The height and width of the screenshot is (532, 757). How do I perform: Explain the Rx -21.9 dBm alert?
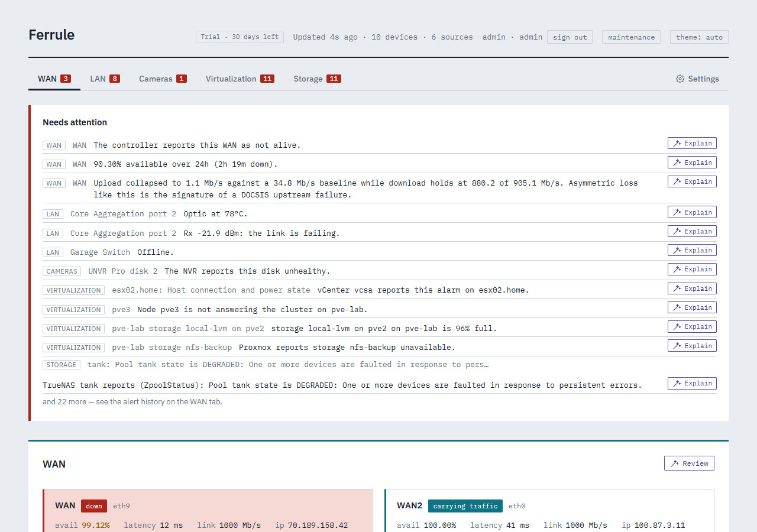coord(692,231)
